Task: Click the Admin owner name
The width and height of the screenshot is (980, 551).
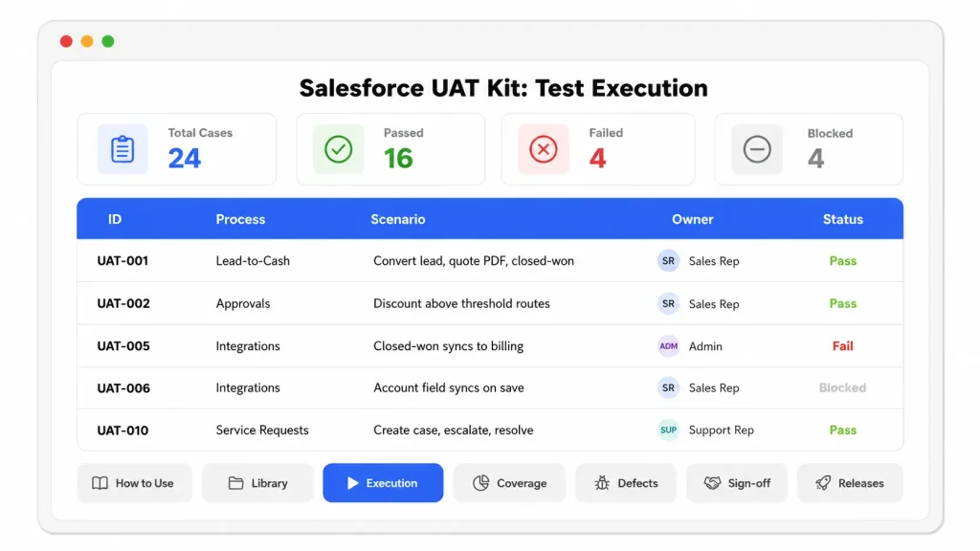Action: 705,346
